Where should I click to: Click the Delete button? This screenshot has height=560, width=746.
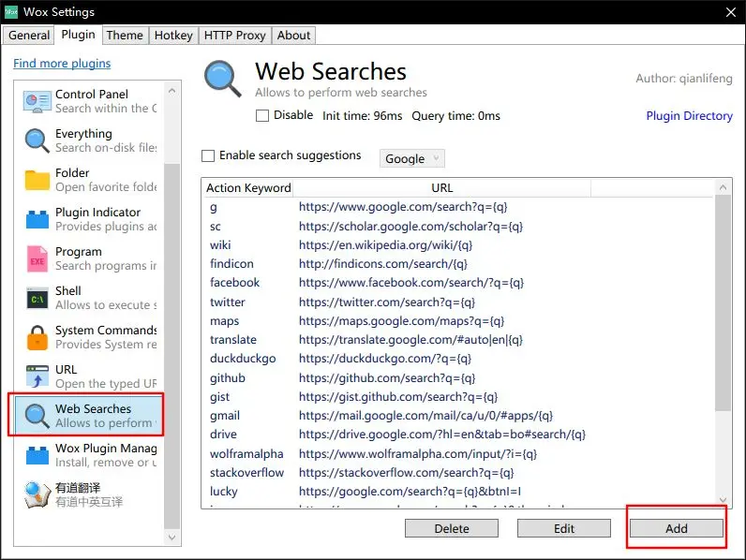452,528
